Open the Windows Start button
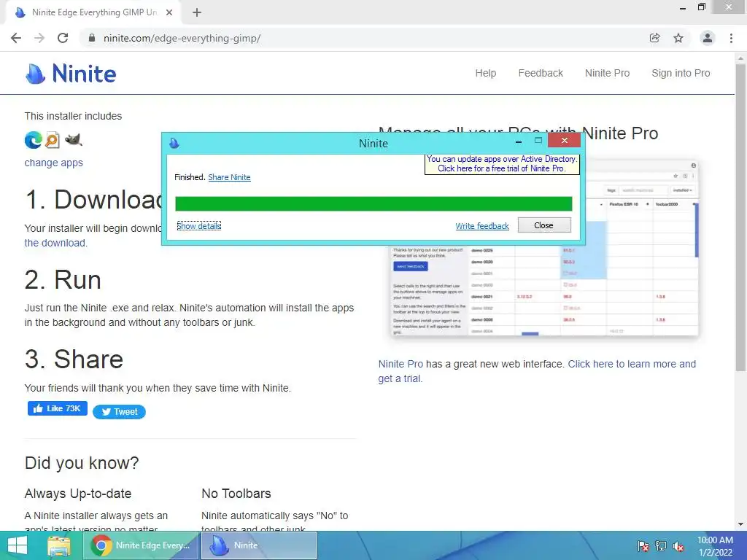Image resolution: width=747 pixels, height=560 pixels. 18,545
